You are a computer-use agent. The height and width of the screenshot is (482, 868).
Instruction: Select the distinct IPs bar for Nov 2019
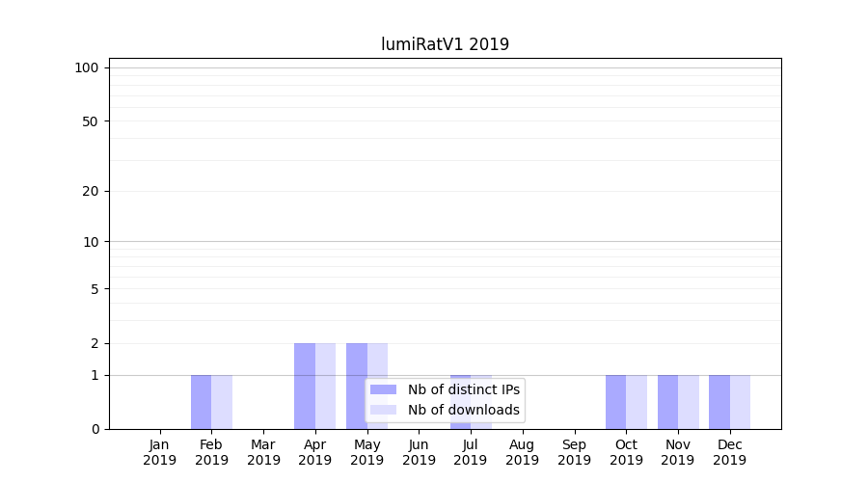click(667, 402)
